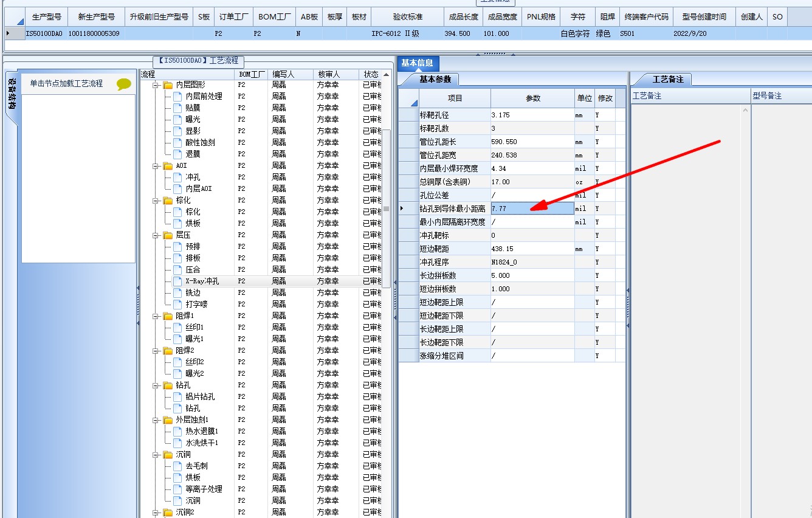Select the 水洗烘干1 process step

(x=202, y=443)
